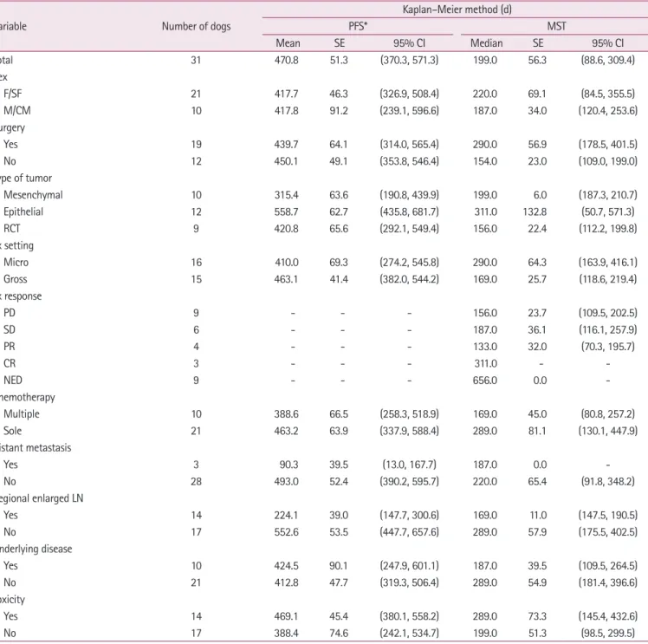Click the 'Kaplan–Meier method (d)' header
The width and height of the screenshot is (648, 644).
pyautogui.click(x=457, y=10)
